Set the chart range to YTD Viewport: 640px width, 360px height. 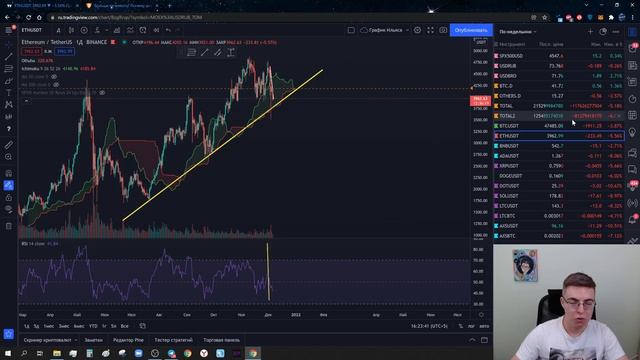93,326
